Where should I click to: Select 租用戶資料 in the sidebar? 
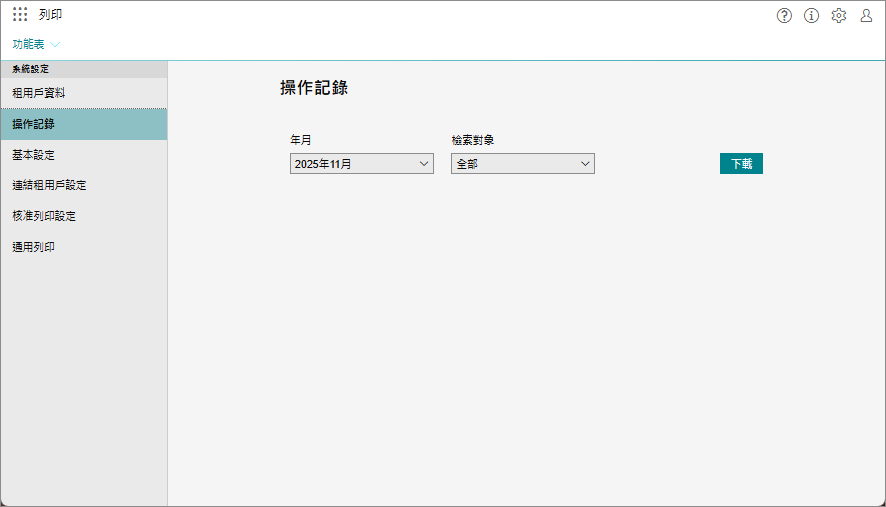tap(39, 93)
